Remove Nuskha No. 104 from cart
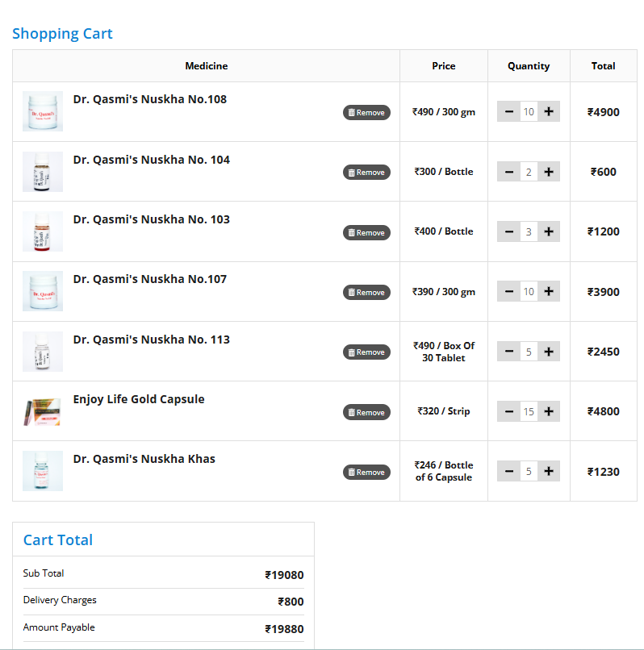Screen dimensions: 644x650 tap(366, 172)
